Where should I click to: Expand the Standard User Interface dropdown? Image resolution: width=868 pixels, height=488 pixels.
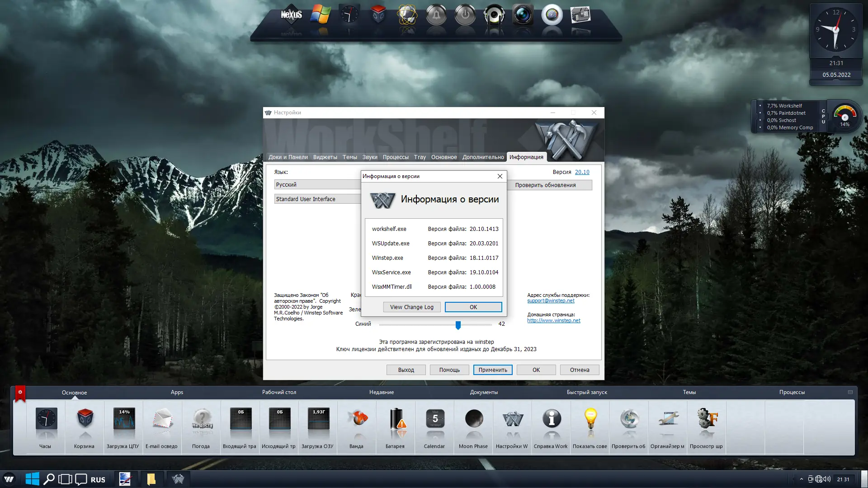317,199
